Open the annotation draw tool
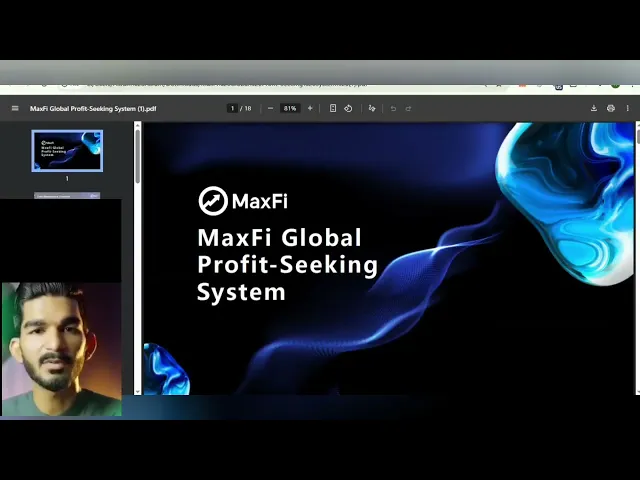This screenshot has height=480, width=640. click(x=372, y=108)
